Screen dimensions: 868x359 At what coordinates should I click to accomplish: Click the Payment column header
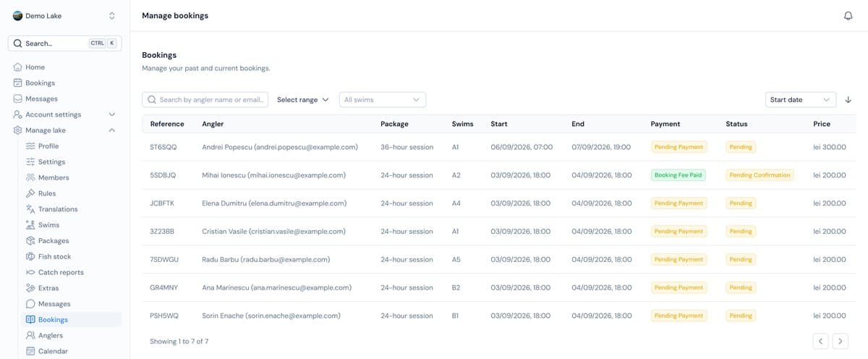point(665,124)
